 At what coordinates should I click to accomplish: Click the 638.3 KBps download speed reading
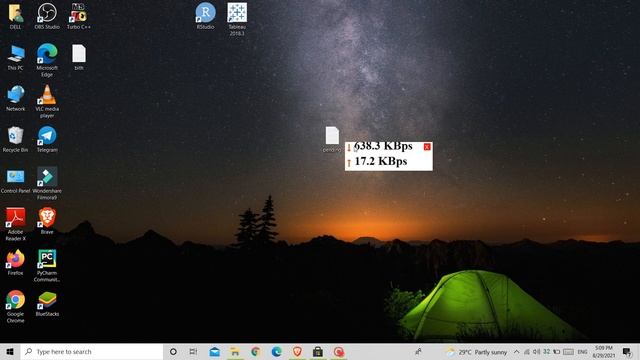coord(383,146)
